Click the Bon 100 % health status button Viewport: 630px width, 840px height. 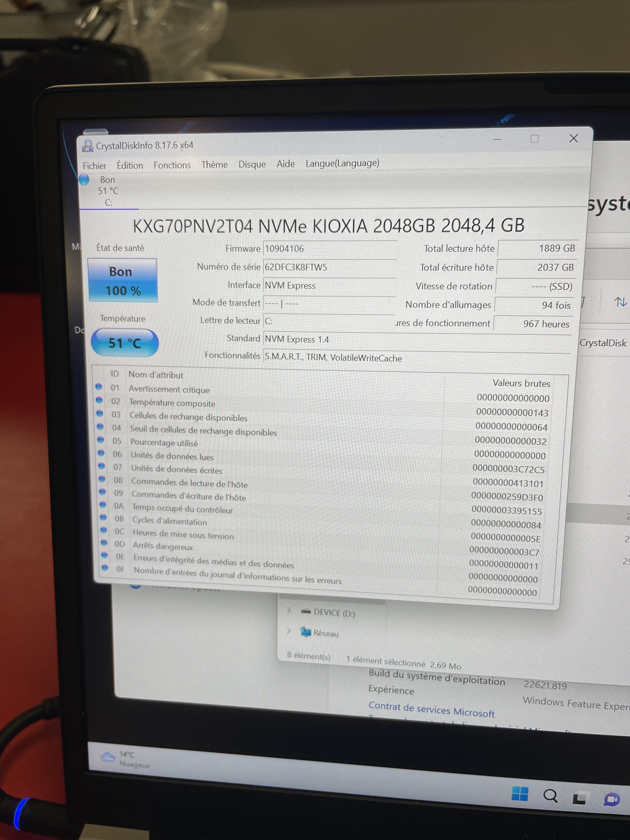[x=123, y=281]
